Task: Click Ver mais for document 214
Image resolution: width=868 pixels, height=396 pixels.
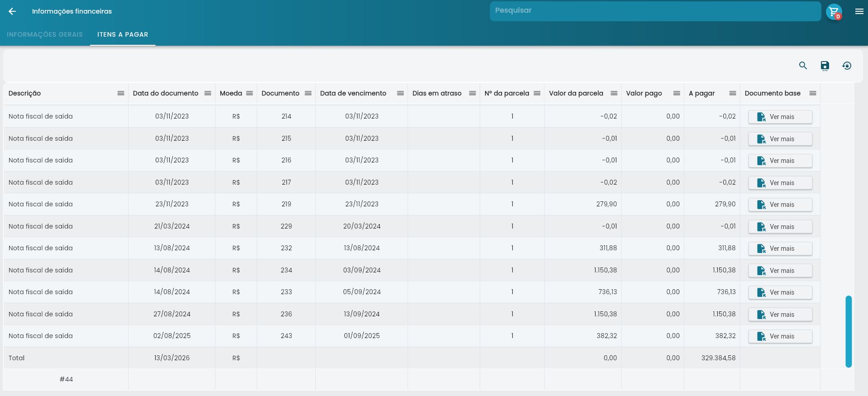Action: 780,117
